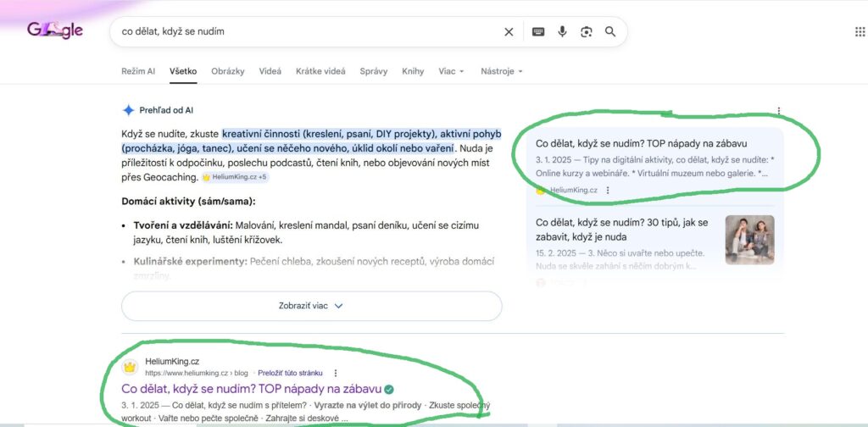Open the Knihy tab

pyautogui.click(x=413, y=71)
